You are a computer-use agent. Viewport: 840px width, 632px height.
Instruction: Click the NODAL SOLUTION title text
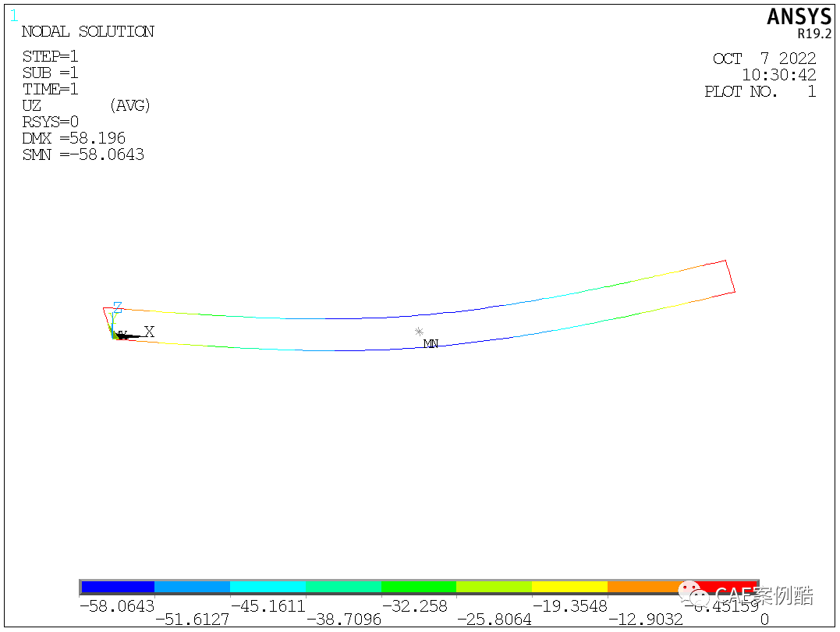[x=88, y=32]
